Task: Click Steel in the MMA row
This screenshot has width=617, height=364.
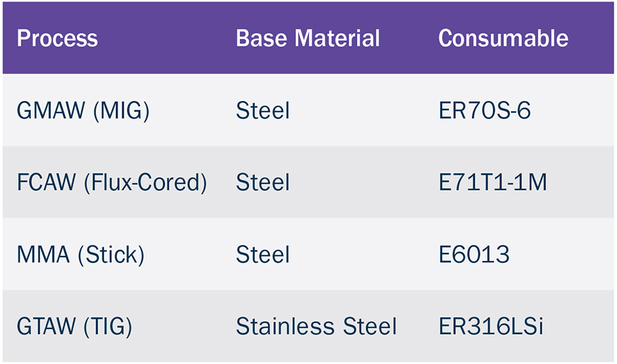Action: click(263, 254)
